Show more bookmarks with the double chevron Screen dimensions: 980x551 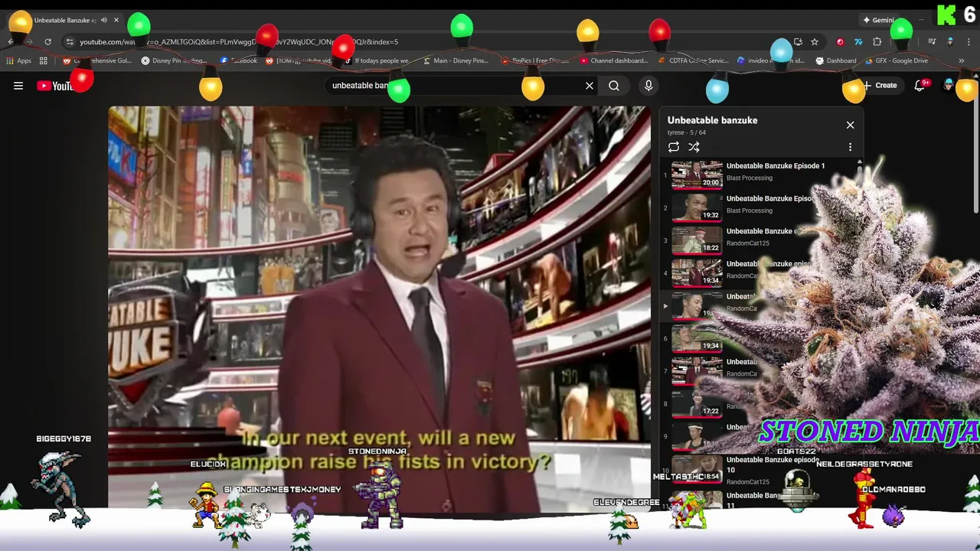(962, 60)
